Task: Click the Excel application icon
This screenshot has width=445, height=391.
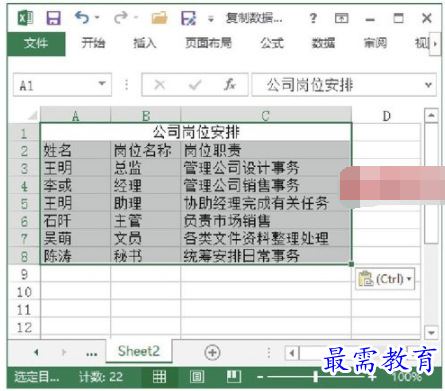Action: coord(25,18)
